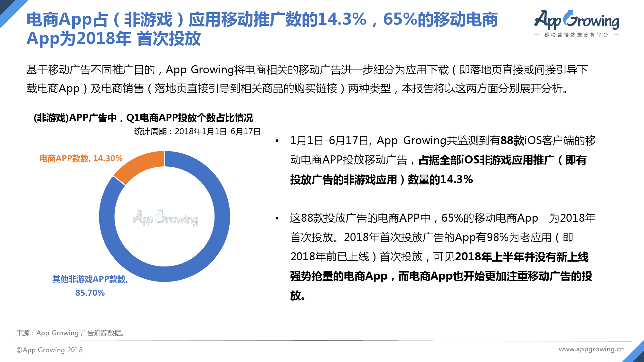Click bold text 2018年上半年并没有新上线

point(522,257)
